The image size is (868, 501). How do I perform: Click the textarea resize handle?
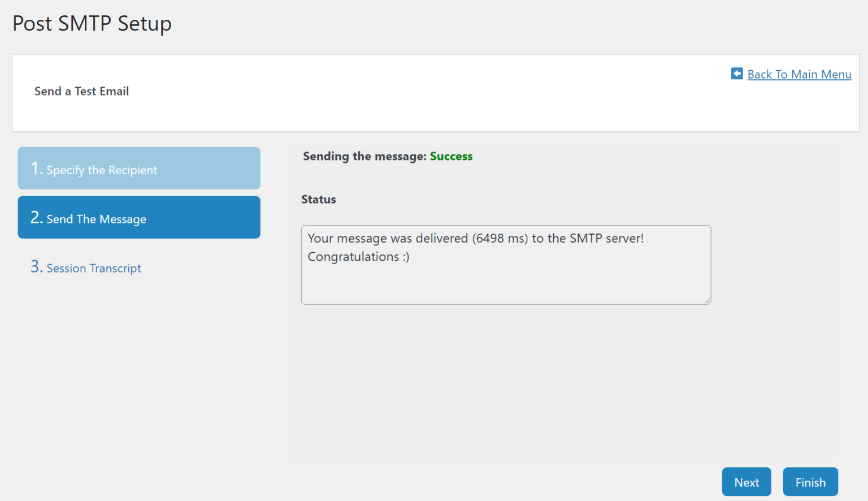707,300
